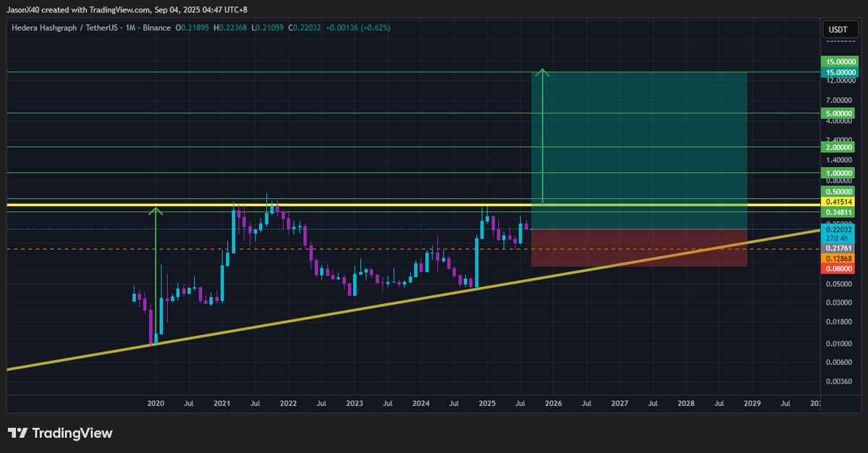
Task: Click the 0.03000 price scale value
Action: click(x=840, y=303)
